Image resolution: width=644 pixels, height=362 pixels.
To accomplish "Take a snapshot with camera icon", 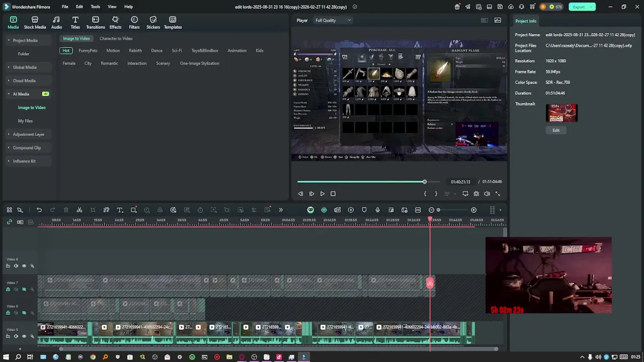I will pos(476,194).
